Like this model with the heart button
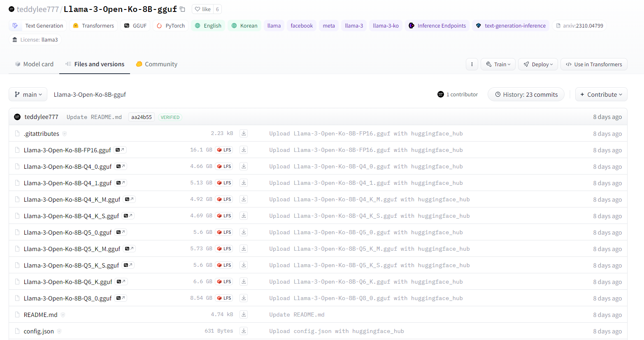Viewport: 644px width, 340px height. [x=202, y=9]
